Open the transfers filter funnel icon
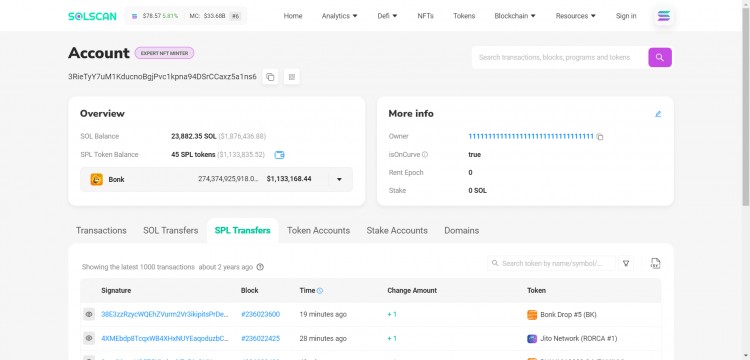The width and height of the screenshot is (750, 360). pos(626,263)
